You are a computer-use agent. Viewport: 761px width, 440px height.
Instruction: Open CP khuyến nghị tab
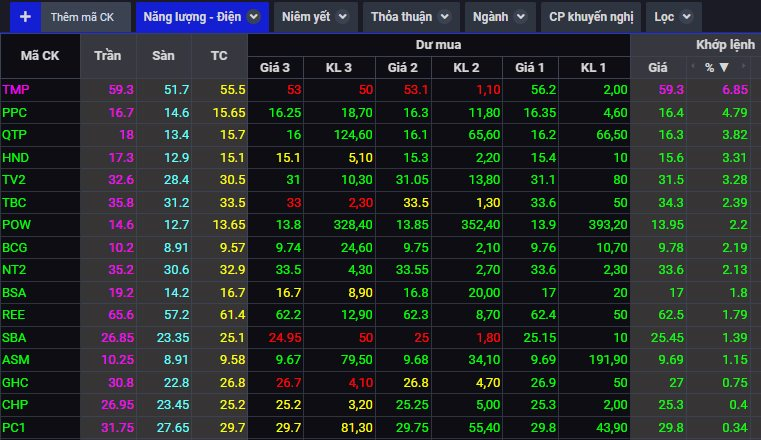coord(591,17)
